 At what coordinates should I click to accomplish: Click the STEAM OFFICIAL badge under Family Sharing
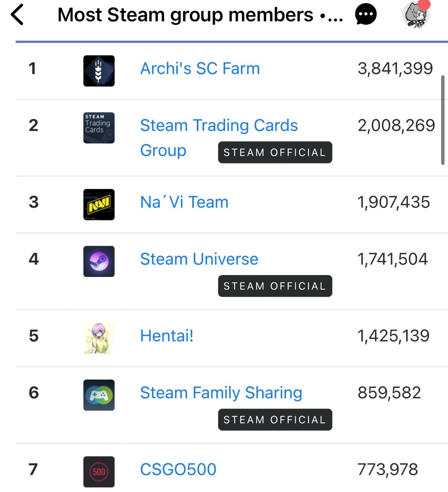274,420
